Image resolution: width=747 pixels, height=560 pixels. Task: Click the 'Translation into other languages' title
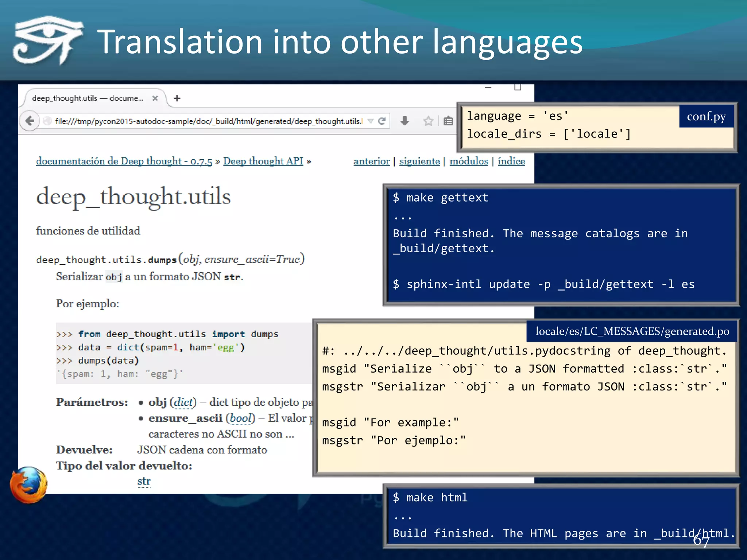tap(340, 42)
